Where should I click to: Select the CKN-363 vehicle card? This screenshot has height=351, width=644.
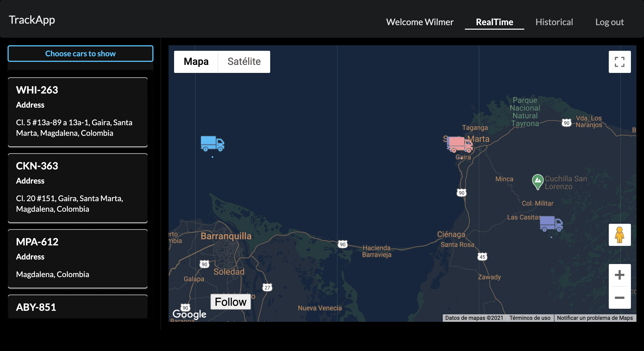pyautogui.click(x=78, y=188)
